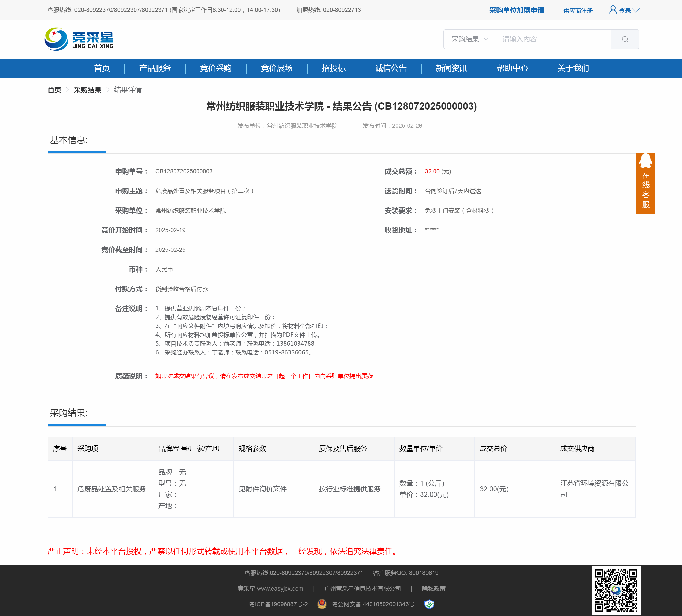Open the 竞价采购 nav menu
The height and width of the screenshot is (616, 682).
tap(215, 68)
